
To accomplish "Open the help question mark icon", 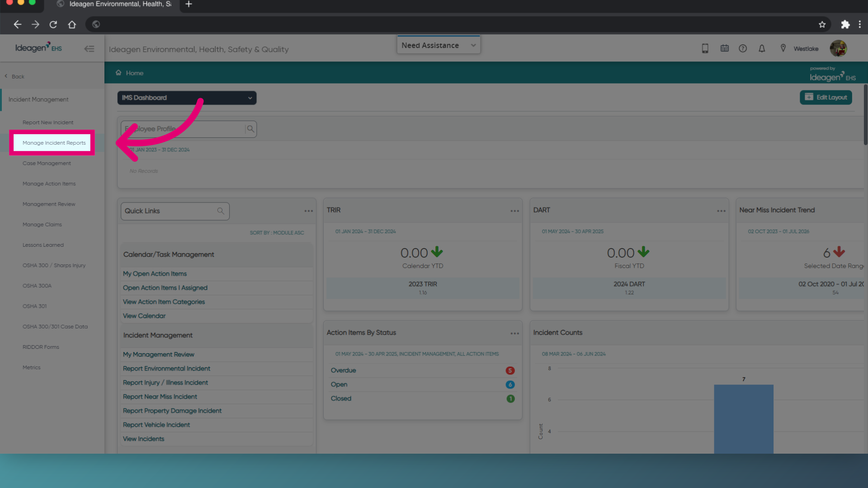I will click(743, 48).
